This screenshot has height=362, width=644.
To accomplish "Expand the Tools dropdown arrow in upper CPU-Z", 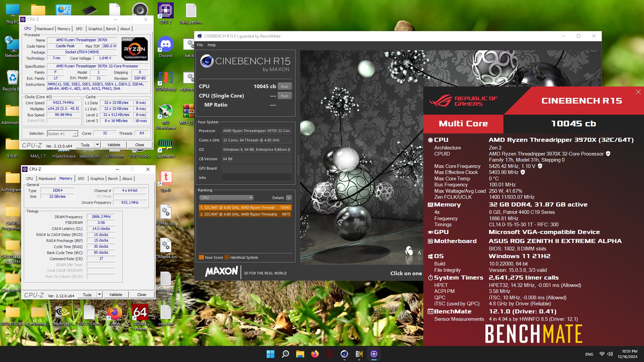I will tap(97, 145).
